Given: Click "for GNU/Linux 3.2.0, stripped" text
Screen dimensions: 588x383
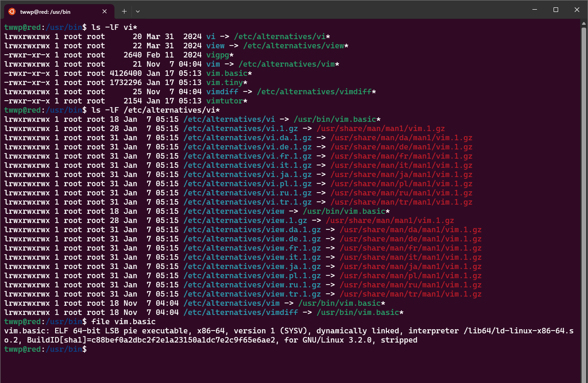Looking at the screenshot, I should [x=351, y=340].
